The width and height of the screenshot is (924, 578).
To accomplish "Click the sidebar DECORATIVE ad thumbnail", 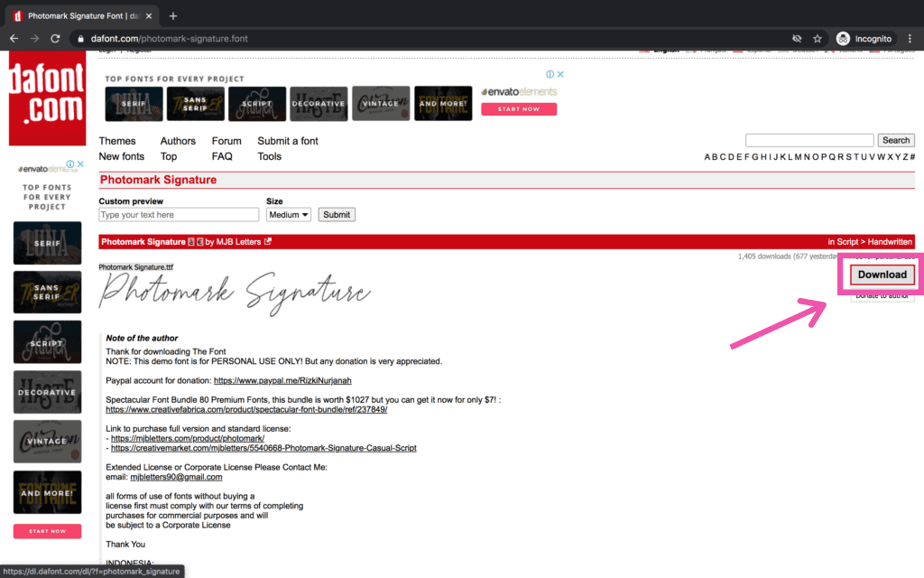I will [x=47, y=392].
